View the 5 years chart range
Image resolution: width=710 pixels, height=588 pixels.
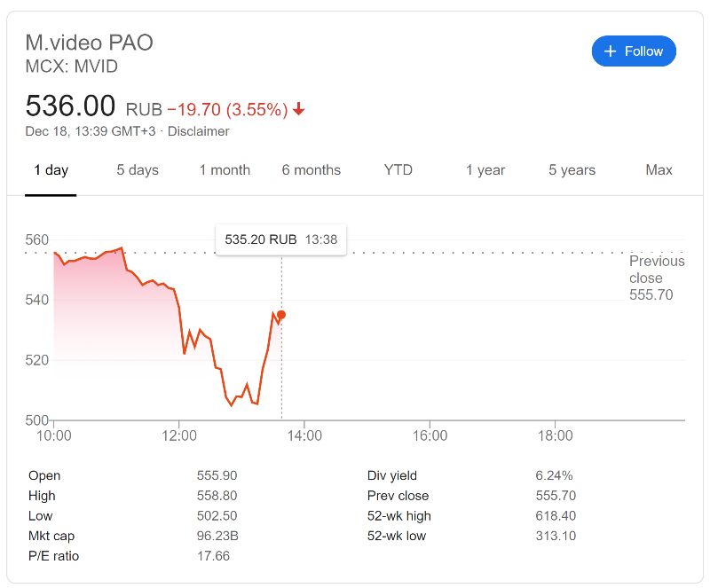(572, 170)
